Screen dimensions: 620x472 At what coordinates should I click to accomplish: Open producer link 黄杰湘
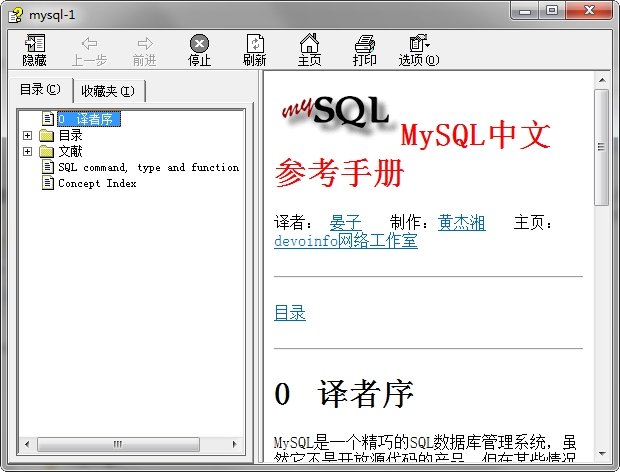(x=462, y=223)
